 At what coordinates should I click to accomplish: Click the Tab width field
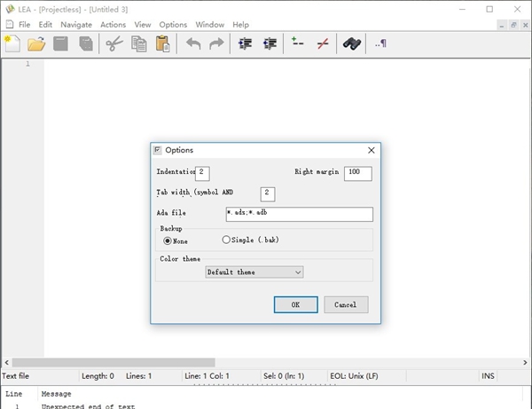[x=268, y=194]
